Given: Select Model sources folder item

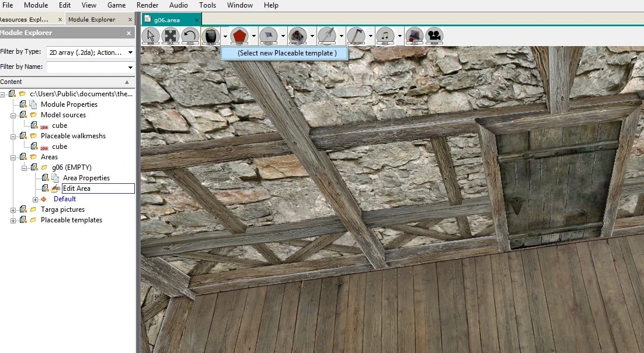Looking at the screenshot, I should point(63,115).
